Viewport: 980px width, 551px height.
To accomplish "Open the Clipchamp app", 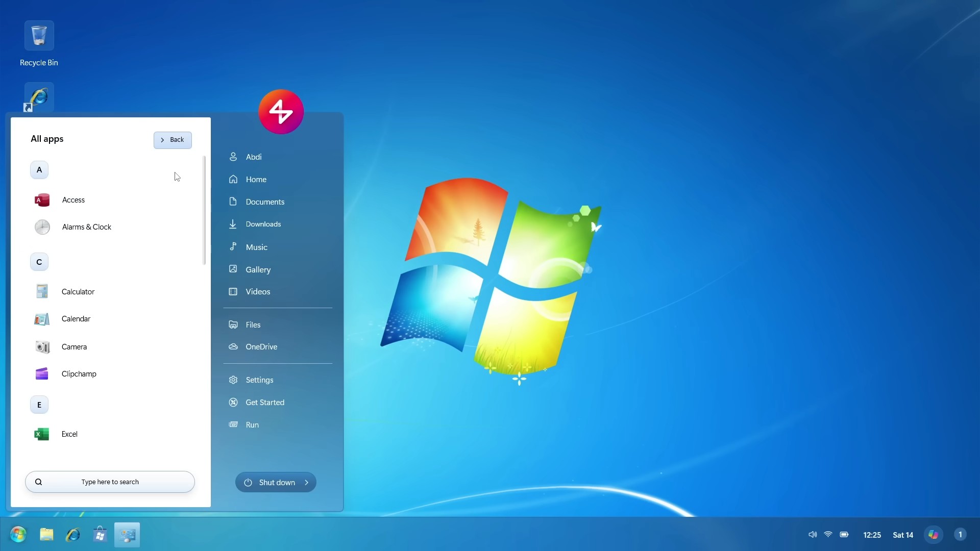I will 79,374.
